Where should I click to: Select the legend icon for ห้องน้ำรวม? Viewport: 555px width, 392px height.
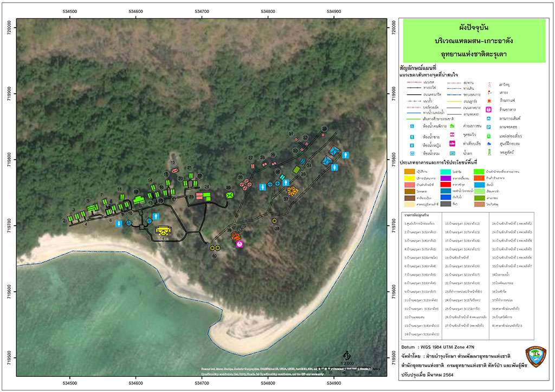tap(412, 154)
